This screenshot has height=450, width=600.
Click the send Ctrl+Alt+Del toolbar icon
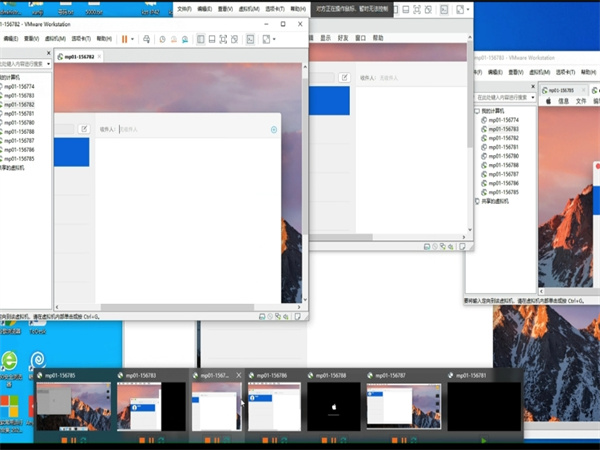[147, 39]
